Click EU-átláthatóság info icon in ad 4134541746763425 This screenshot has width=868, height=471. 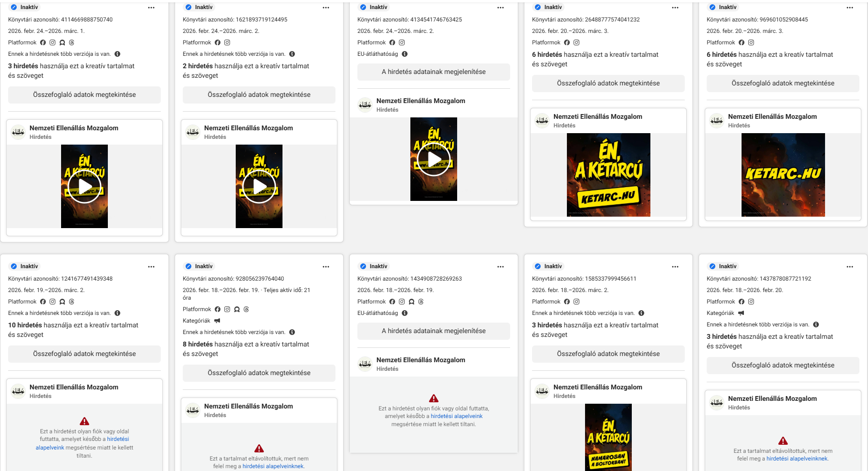pyautogui.click(x=405, y=54)
